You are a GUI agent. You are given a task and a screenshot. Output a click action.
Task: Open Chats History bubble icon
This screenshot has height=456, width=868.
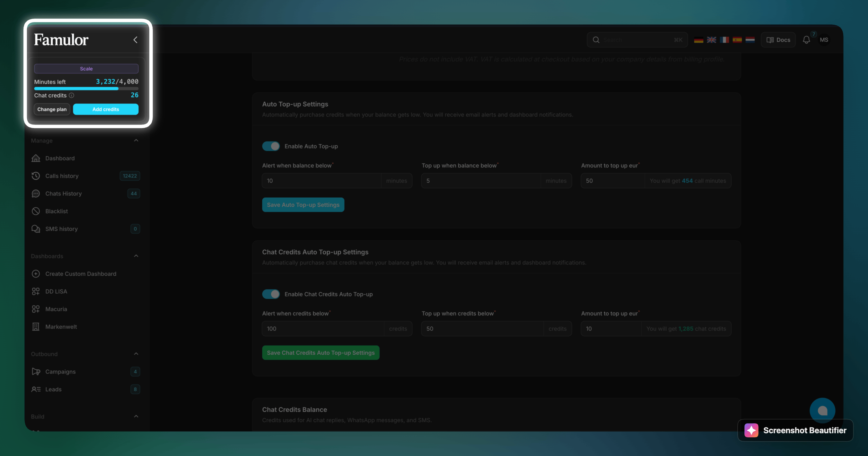pyautogui.click(x=36, y=194)
